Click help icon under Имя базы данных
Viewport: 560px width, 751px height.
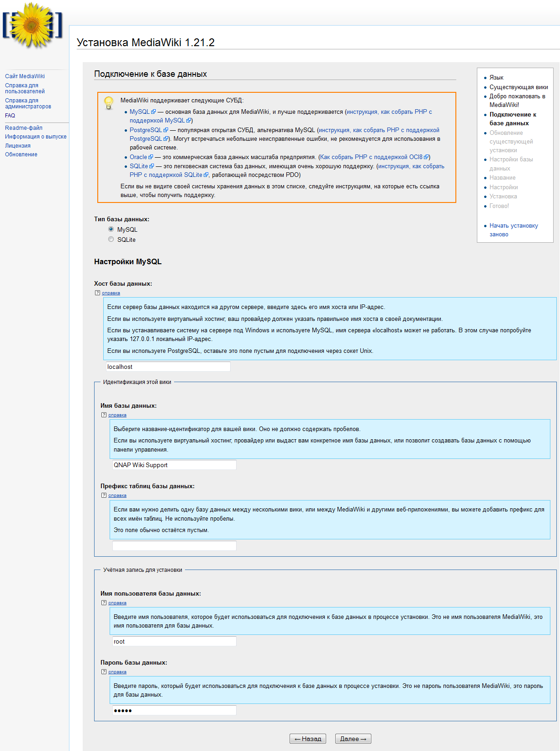(x=104, y=415)
